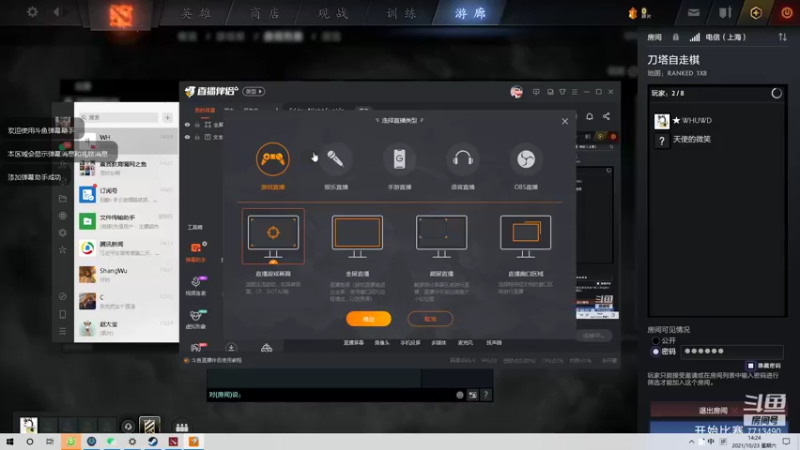This screenshot has width=800, height=450.
Task: Toggle lock icon on 全屏 source
Action: tap(197, 124)
